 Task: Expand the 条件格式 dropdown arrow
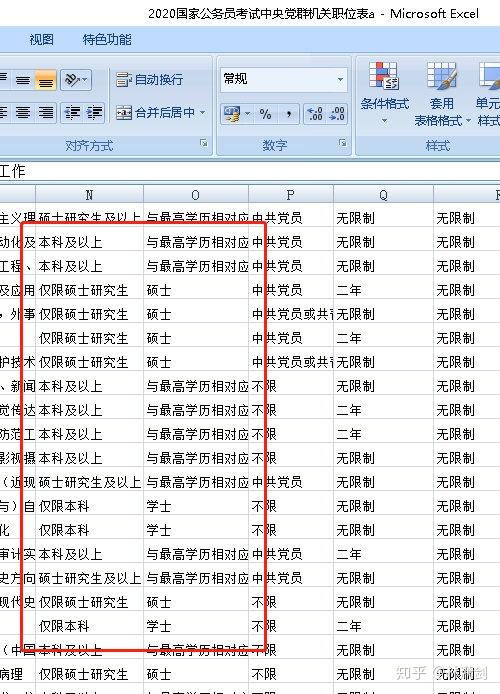pos(384,120)
